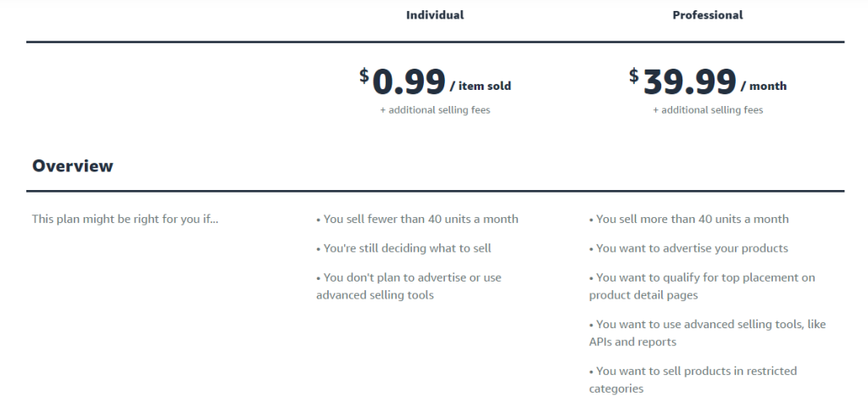Click the Overview section heading
The width and height of the screenshot is (868, 402).
[73, 166]
